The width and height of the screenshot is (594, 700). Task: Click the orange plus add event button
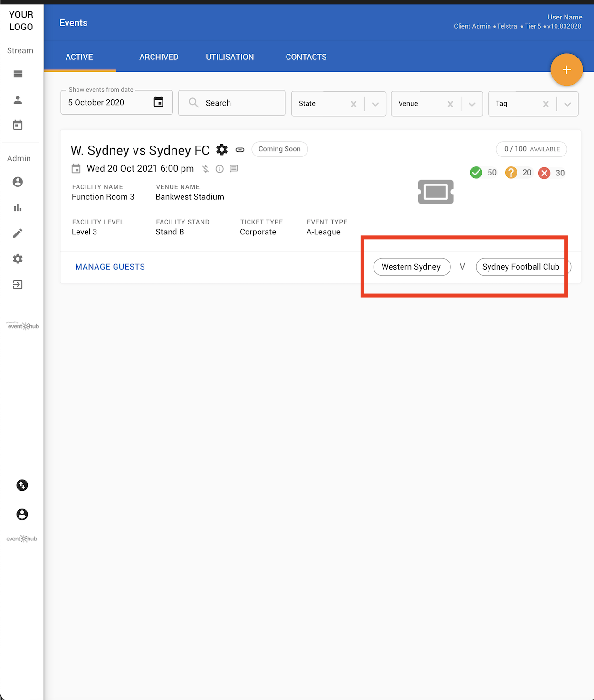click(566, 70)
